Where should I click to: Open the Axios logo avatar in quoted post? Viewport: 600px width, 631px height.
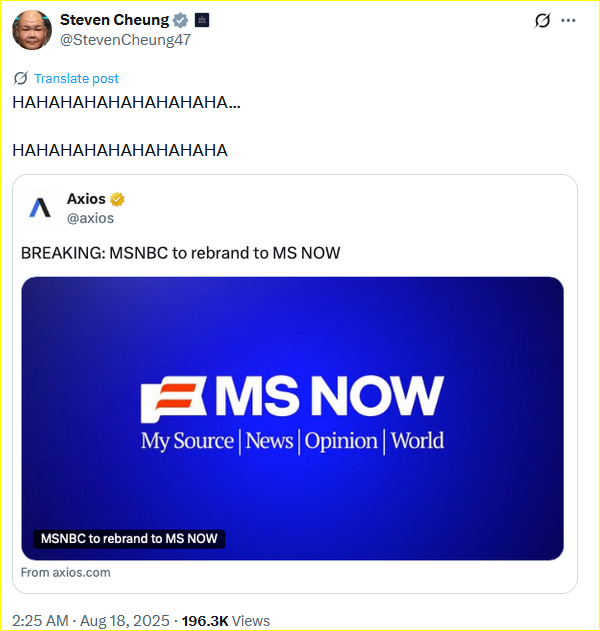coord(40,208)
